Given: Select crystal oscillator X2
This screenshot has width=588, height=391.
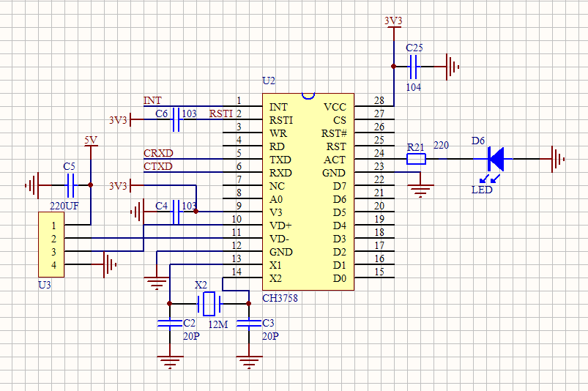Looking at the screenshot, I should 209,303.
